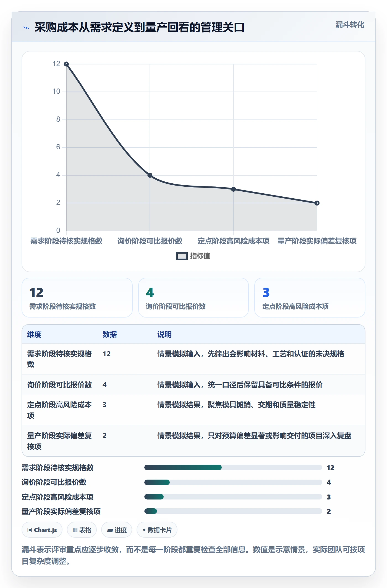Viewport: 387px width, 588px height.
Task: Click the 询价阶段可比报价数 x-axis label
Action: (150, 241)
